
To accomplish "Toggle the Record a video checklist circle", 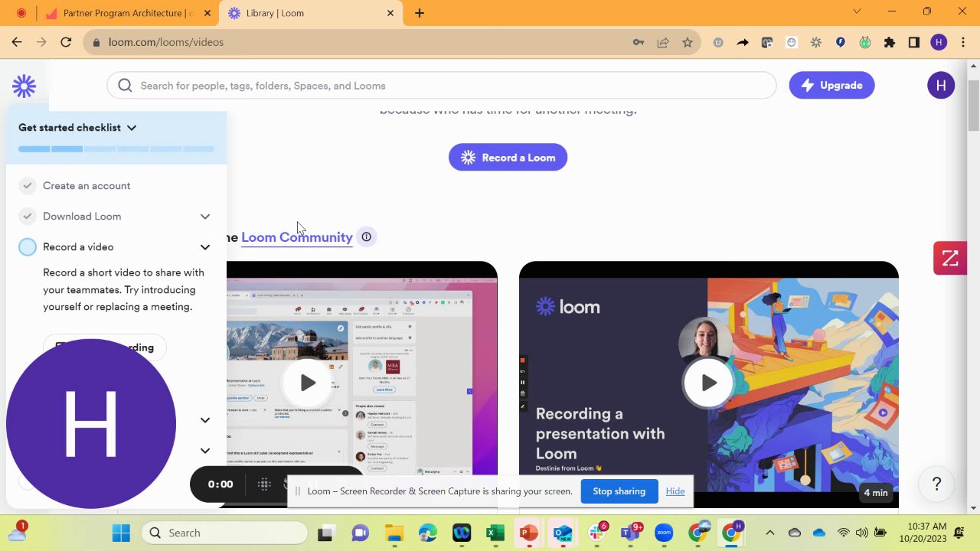I will tap(28, 247).
